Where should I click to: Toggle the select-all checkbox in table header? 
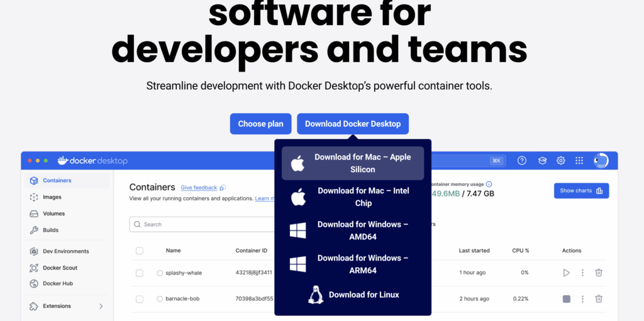(140, 251)
